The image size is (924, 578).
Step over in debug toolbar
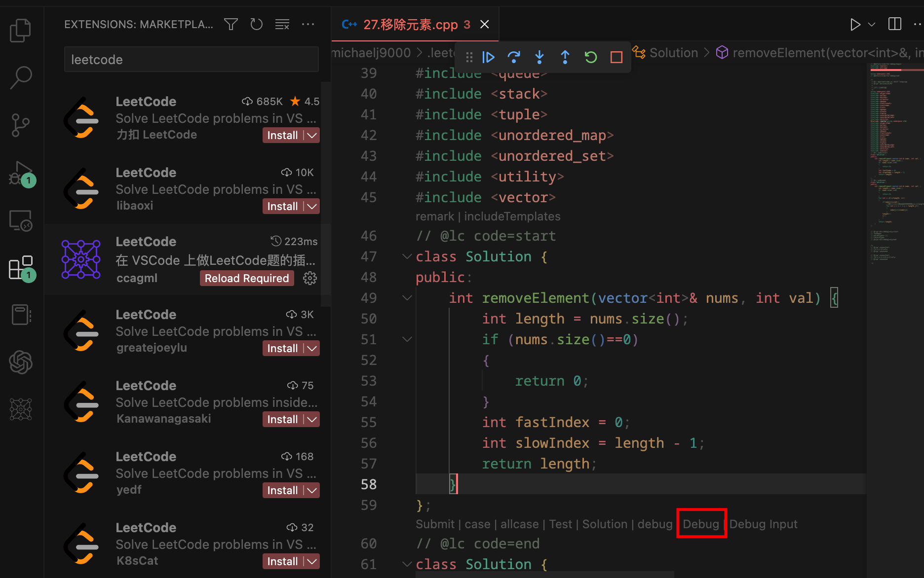(514, 57)
